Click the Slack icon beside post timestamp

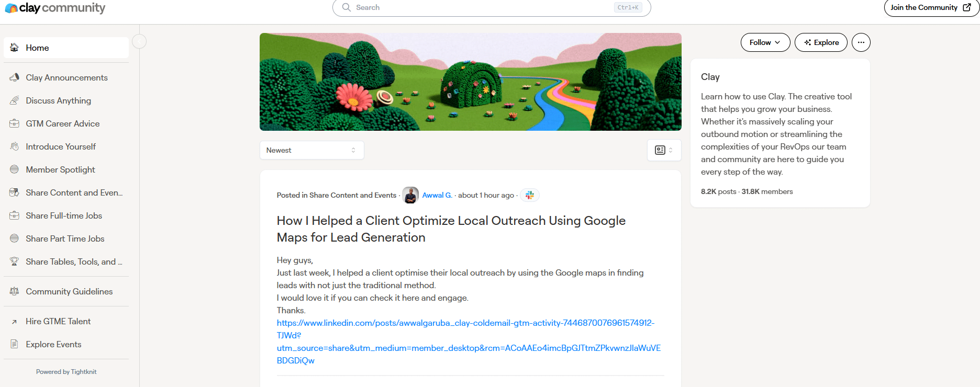coord(530,195)
